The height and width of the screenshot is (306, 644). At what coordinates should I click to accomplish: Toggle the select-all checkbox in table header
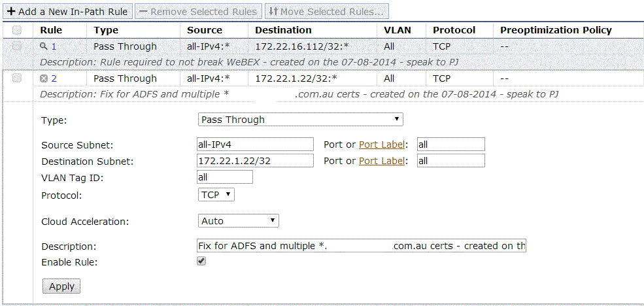click(x=17, y=30)
